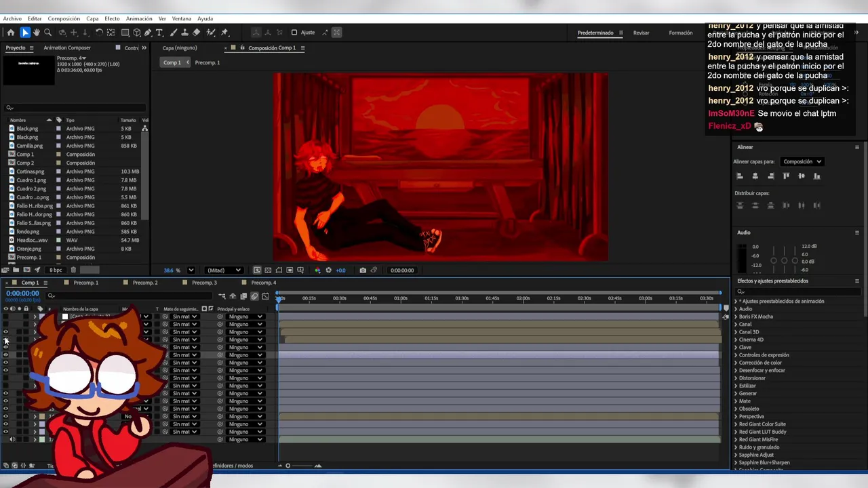Image resolution: width=868 pixels, height=488 pixels.
Task: Open the Archivo menu
Action: pyautogui.click(x=12, y=19)
